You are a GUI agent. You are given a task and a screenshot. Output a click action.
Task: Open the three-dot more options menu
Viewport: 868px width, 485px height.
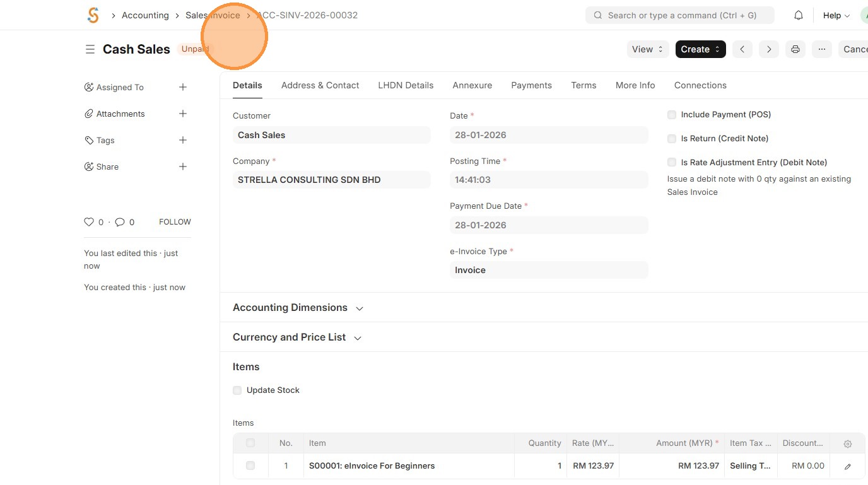click(822, 49)
